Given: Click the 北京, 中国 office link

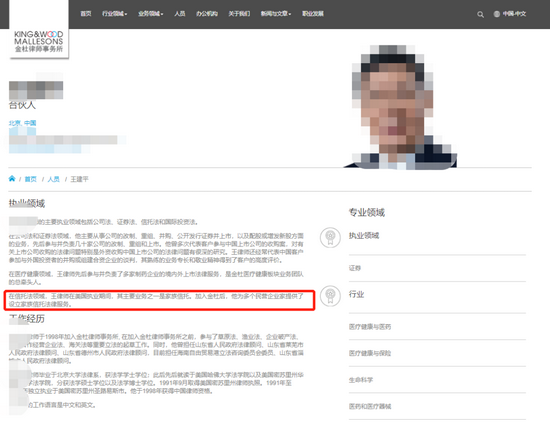Looking at the screenshot, I should coord(22,123).
